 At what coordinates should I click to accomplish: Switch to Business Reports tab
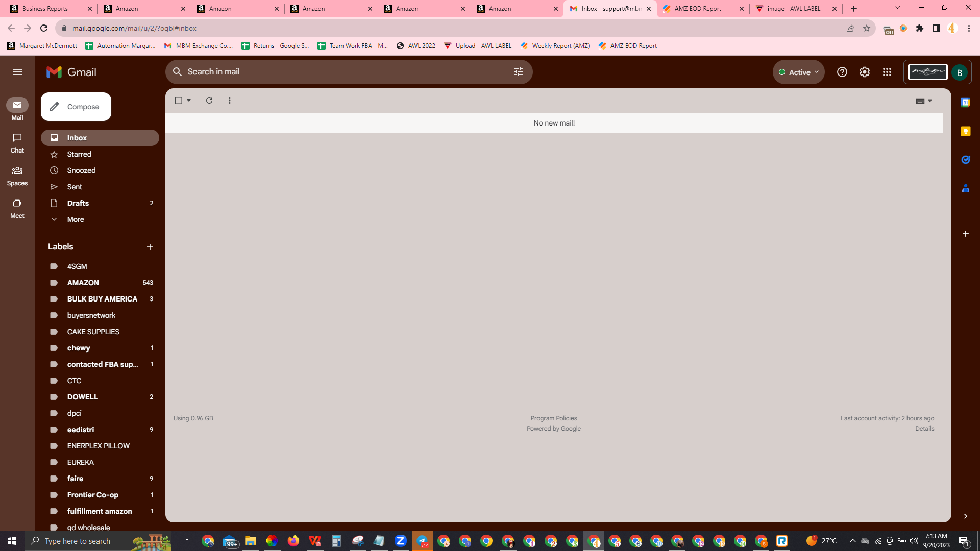(x=51, y=9)
